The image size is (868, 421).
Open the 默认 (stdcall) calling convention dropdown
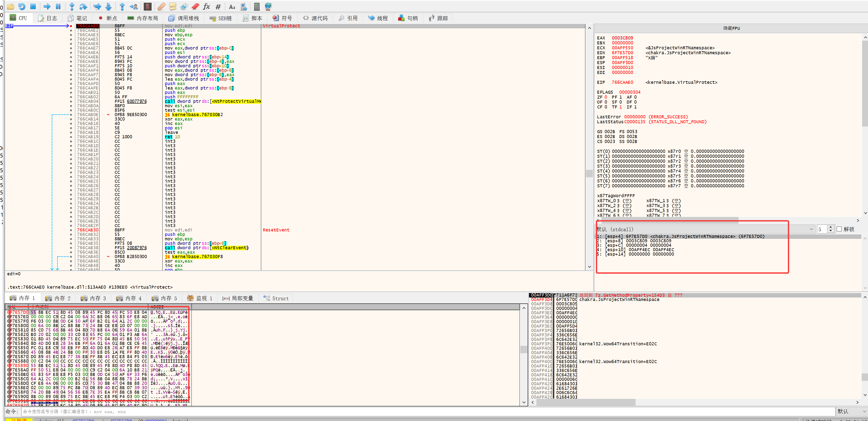pos(705,229)
